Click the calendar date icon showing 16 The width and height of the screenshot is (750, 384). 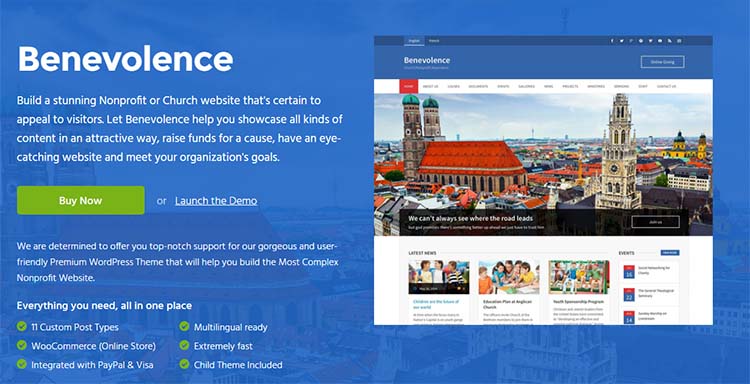pyautogui.click(x=629, y=272)
